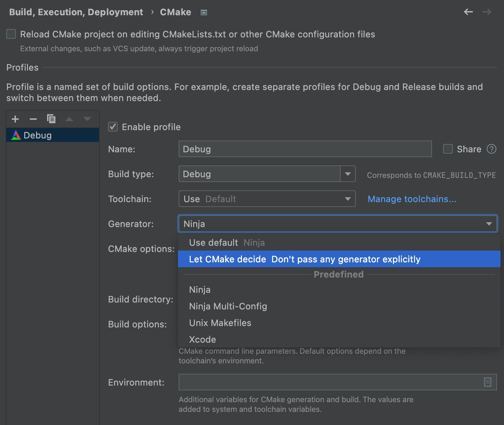The width and height of the screenshot is (504, 425).
Task: Focus the profile Name field
Action: 305,149
